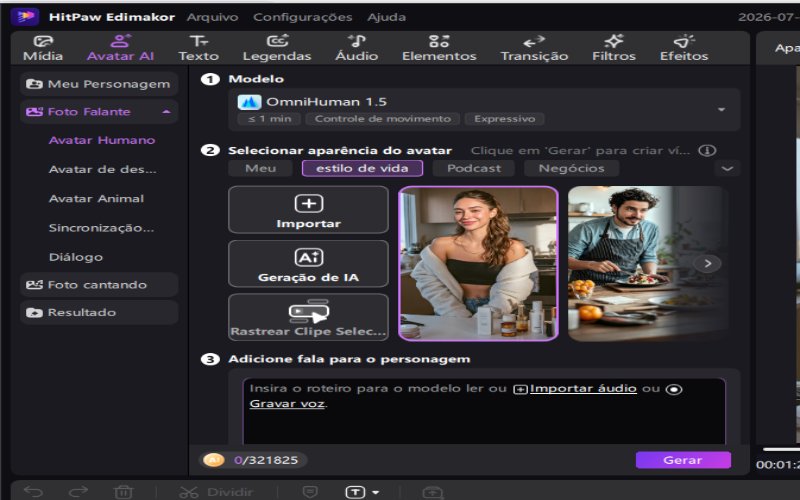Screen dimensions: 800x500
Task: Open the Resultado section
Action: tap(99, 312)
